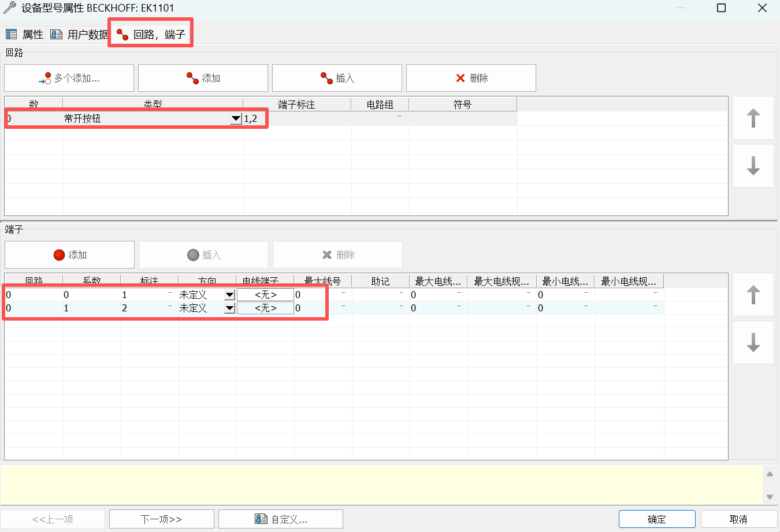The width and height of the screenshot is (780, 532).
Task: Switch to 用户数据 tab
Action: coord(79,35)
